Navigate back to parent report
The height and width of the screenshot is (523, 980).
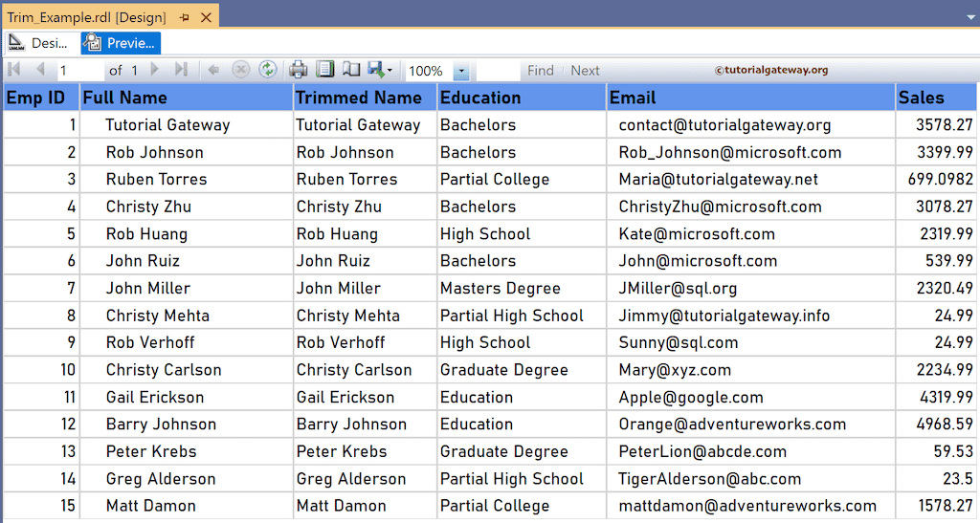tap(213, 70)
